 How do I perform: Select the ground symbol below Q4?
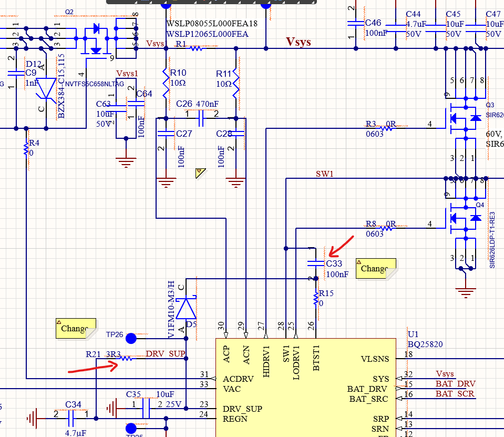click(x=466, y=292)
